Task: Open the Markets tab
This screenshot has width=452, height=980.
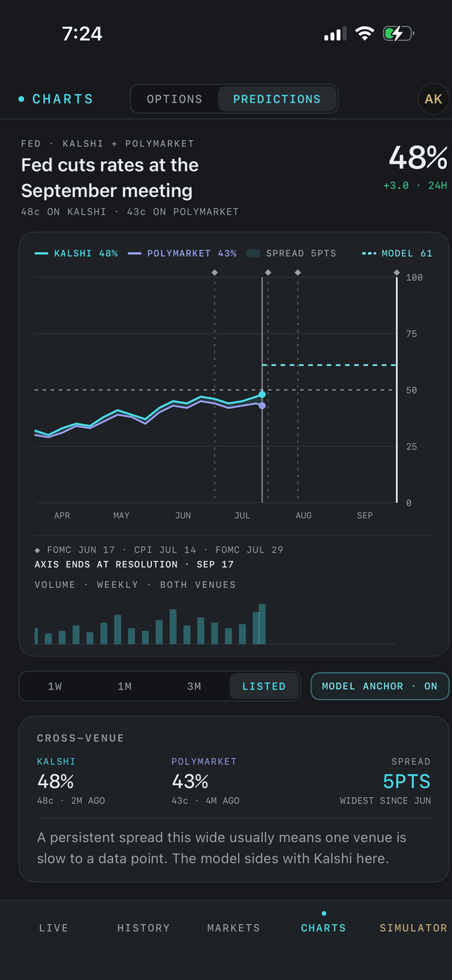Action: [x=234, y=928]
